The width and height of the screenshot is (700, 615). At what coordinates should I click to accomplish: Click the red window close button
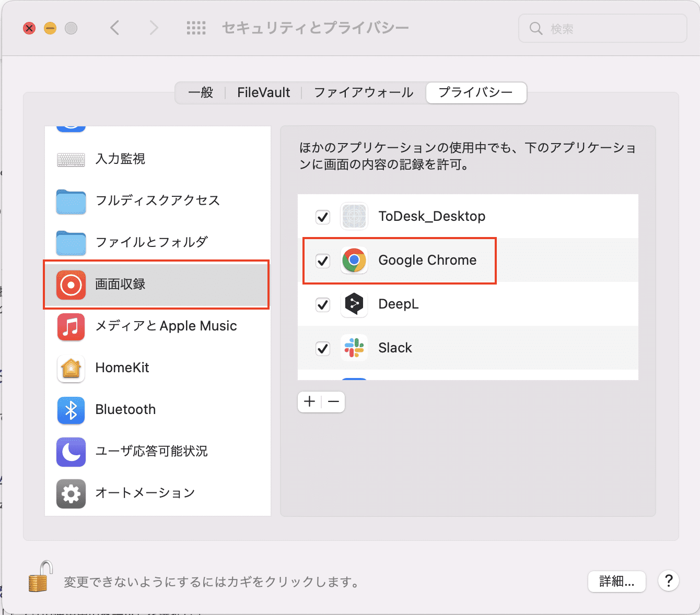tap(29, 28)
